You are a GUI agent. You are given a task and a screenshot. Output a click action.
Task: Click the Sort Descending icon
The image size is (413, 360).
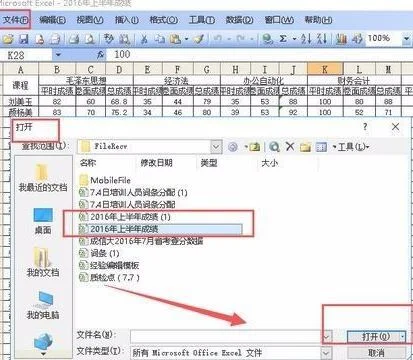click(321, 39)
